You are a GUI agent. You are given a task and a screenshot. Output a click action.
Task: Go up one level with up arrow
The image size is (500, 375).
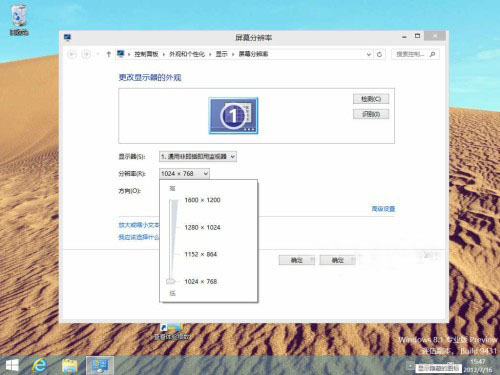pos(108,54)
